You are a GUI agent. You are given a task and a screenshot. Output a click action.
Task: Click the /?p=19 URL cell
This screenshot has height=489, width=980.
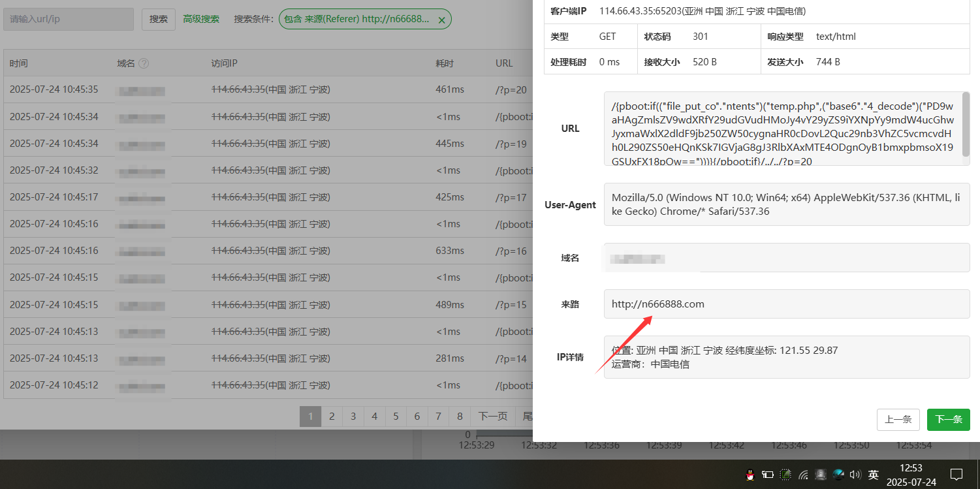(511, 144)
